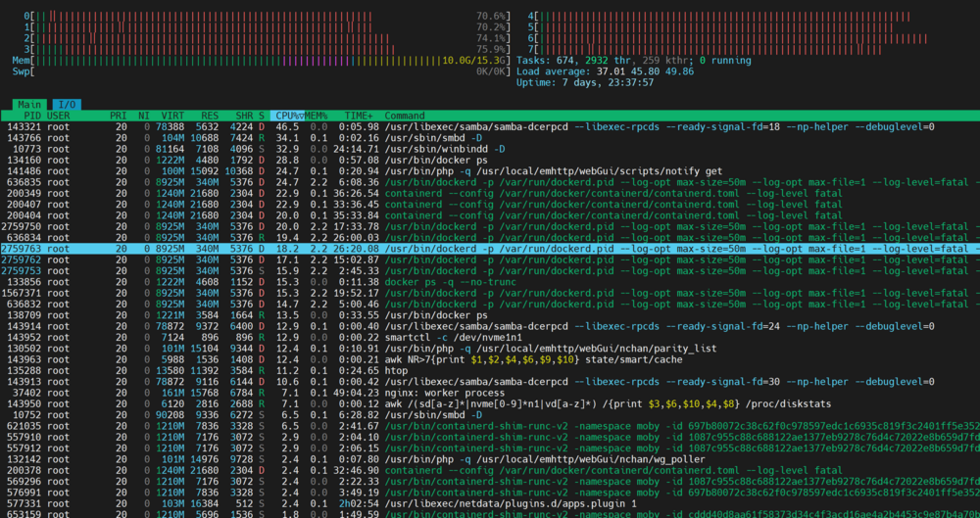
Task: Select the samba-dcerpcd process with PID 143321
Action: [x=490, y=127]
